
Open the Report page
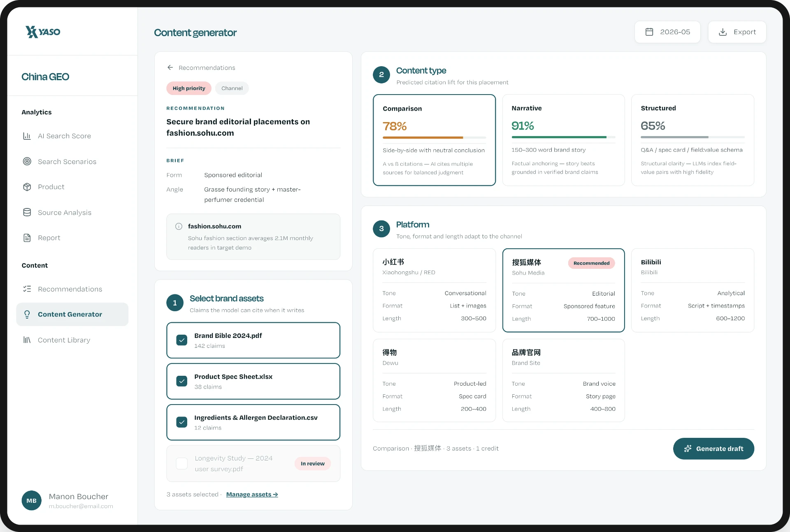pos(72,238)
